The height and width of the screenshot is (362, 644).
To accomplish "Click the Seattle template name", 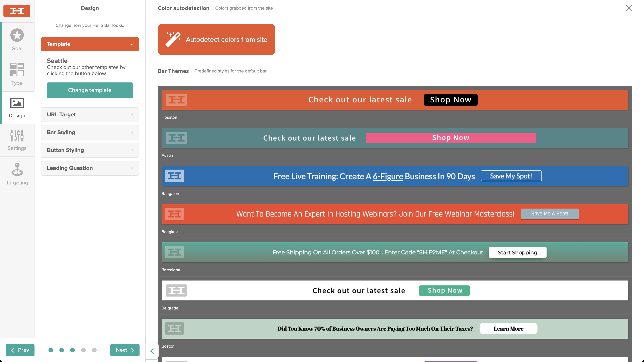I will (x=57, y=61).
